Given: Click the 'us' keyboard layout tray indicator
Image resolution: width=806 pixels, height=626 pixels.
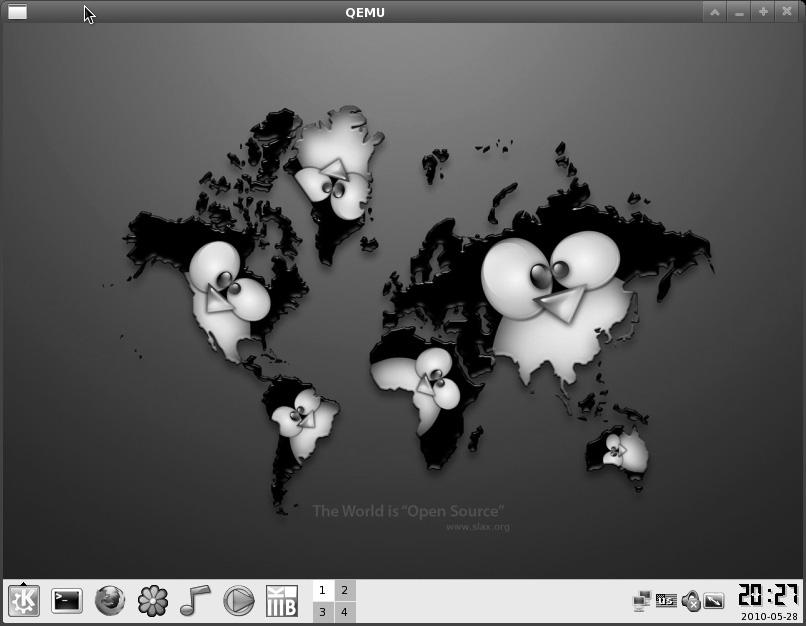Looking at the screenshot, I should point(666,600).
